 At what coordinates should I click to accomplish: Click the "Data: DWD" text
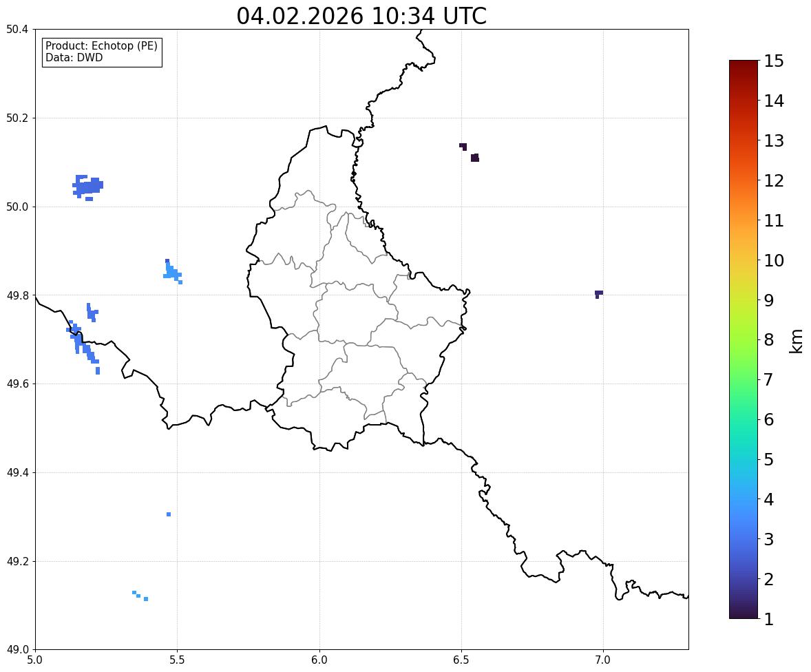pyautogui.click(x=74, y=57)
